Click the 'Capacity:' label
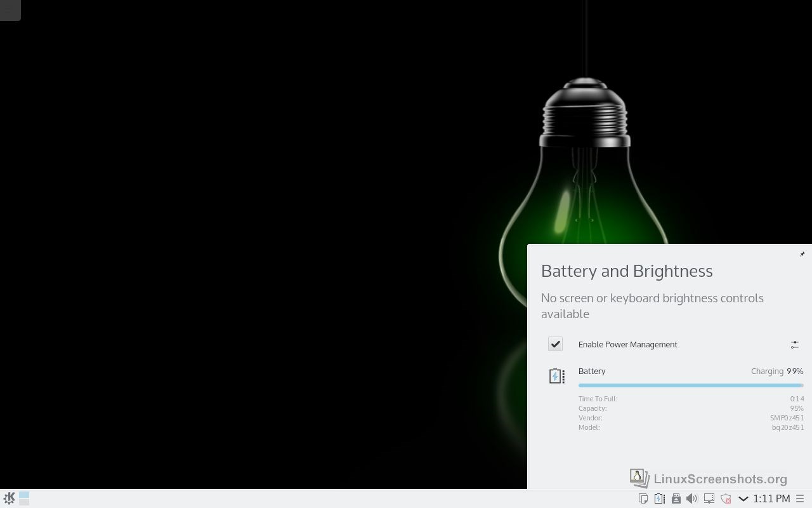Viewport: 812px width, 508px height. (x=593, y=408)
